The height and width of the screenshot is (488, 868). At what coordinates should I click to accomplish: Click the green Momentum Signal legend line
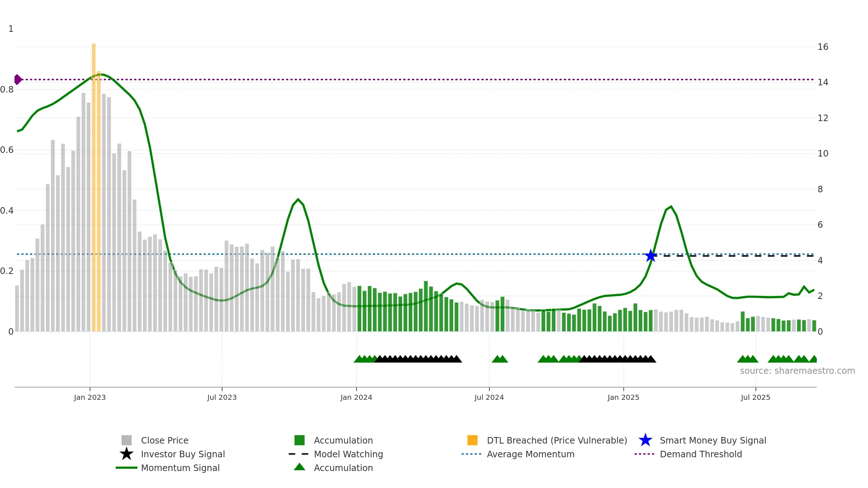click(127, 468)
